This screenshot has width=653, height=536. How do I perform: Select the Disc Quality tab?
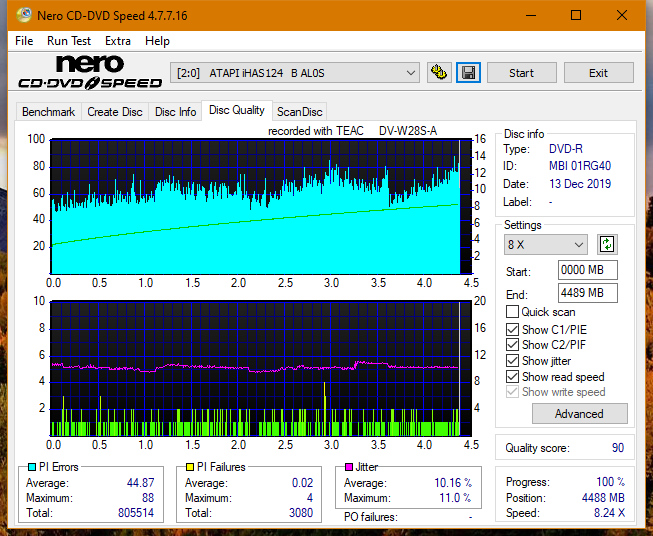237,110
